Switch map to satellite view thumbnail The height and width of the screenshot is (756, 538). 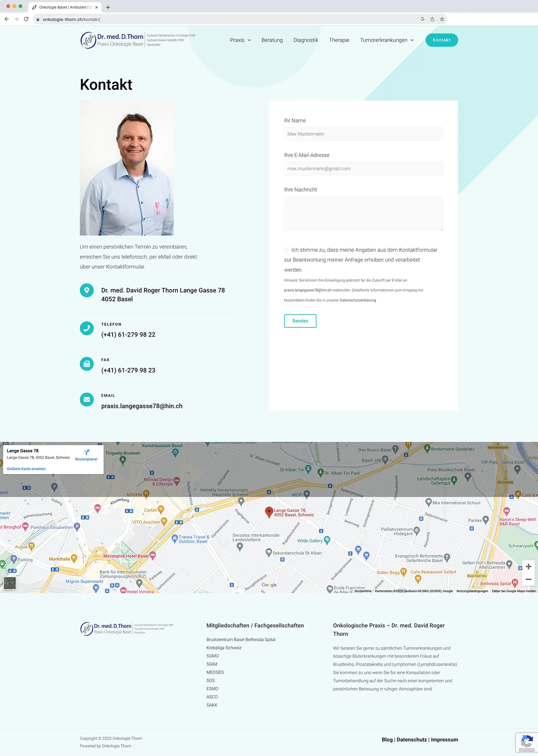[10, 583]
